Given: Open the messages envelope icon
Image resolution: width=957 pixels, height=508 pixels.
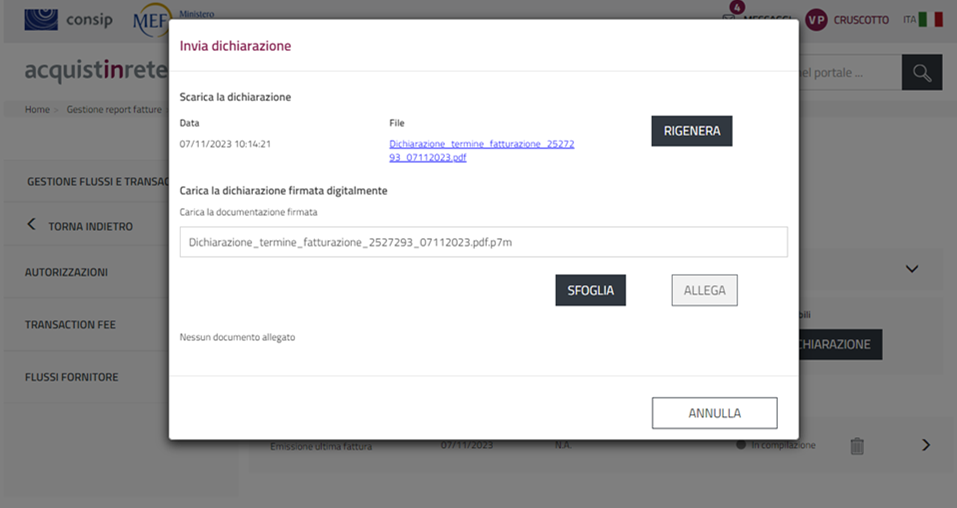Looking at the screenshot, I should tap(728, 19).
